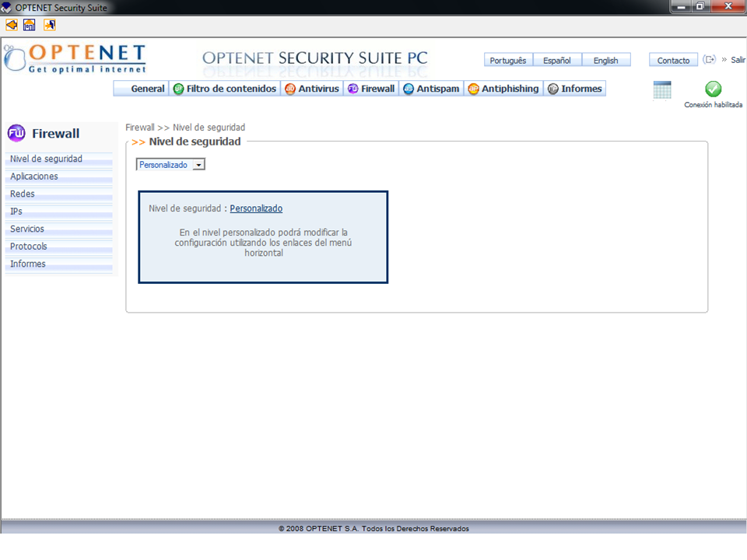Select Protocols in the Firewall sidebar
Screen dimensions: 747x560
click(29, 247)
